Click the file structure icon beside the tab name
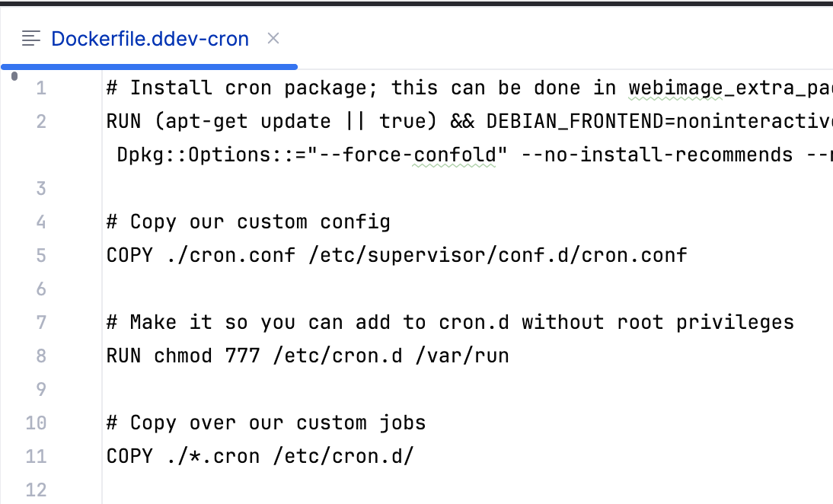This screenshot has height=504, width=833. point(30,38)
